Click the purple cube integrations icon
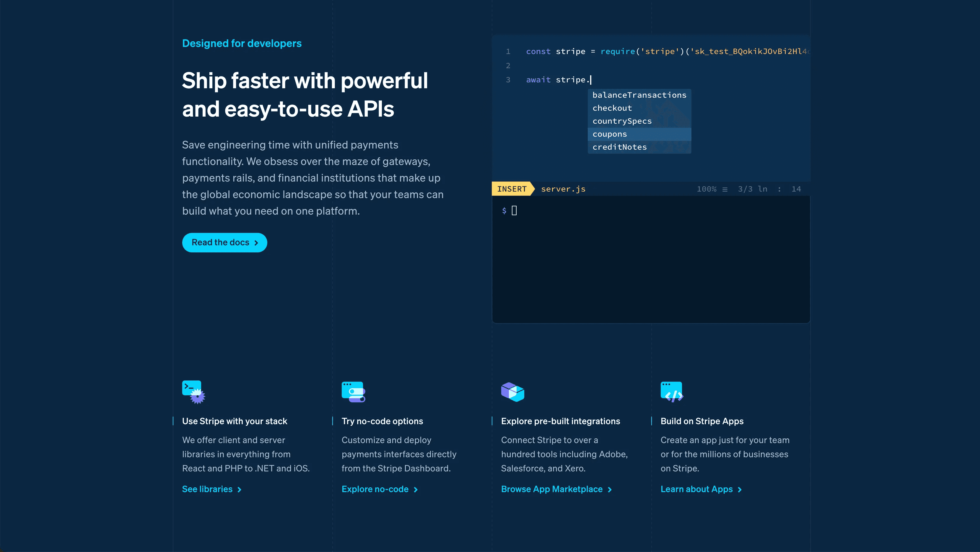This screenshot has height=552, width=980. (x=512, y=392)
